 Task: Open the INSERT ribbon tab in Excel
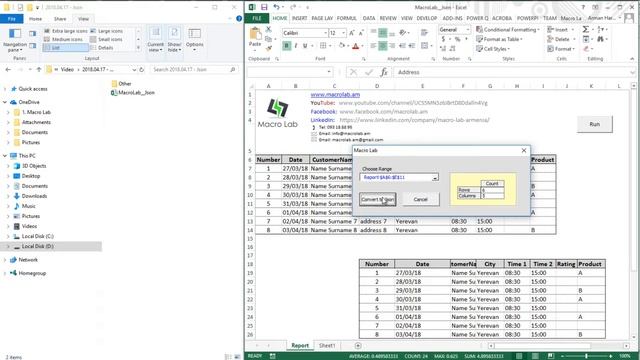[x=299, y=18]
